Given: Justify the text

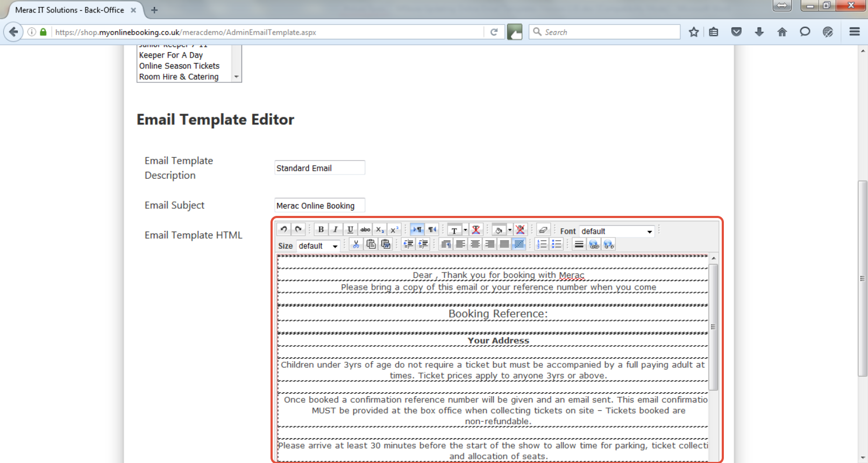Looking at the screenshot, I should [504, 244].
